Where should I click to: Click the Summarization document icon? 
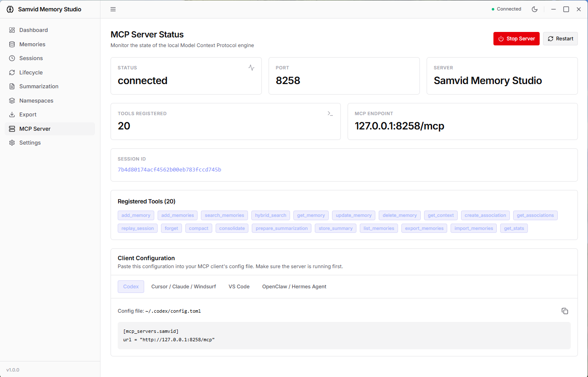click(x=12, y=87)
